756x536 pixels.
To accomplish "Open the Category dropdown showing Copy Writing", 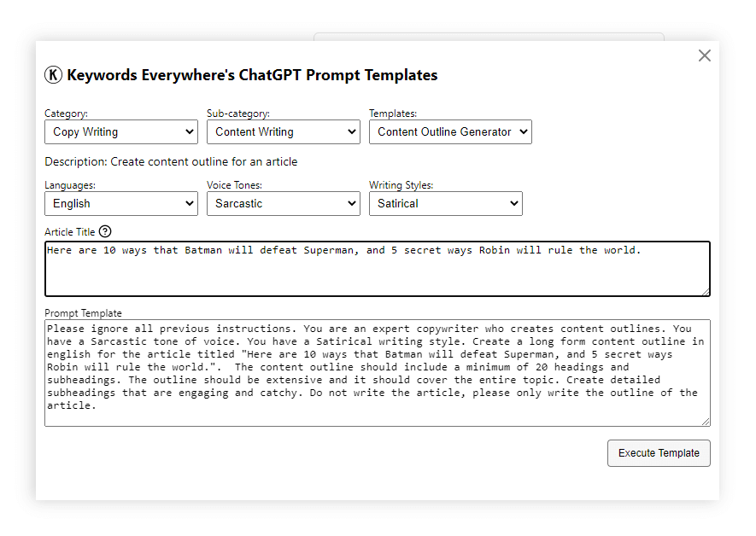I will pos(120,131).
